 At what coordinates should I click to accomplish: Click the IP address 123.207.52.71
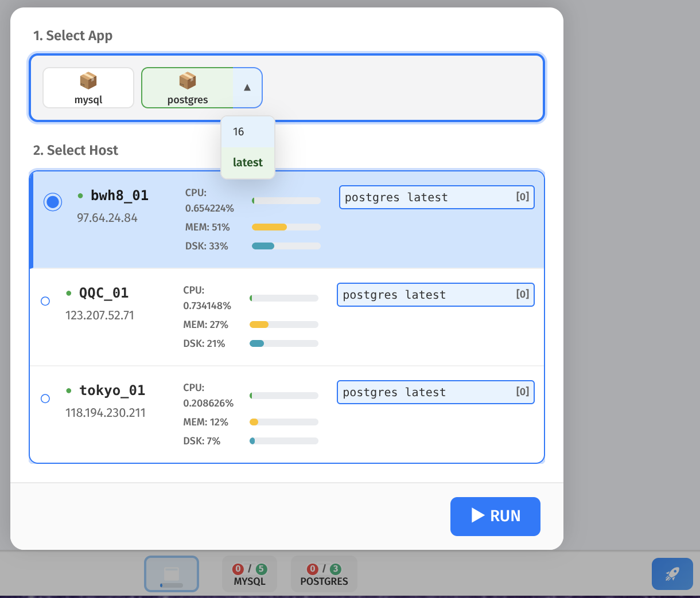click(x=100, y=315)
